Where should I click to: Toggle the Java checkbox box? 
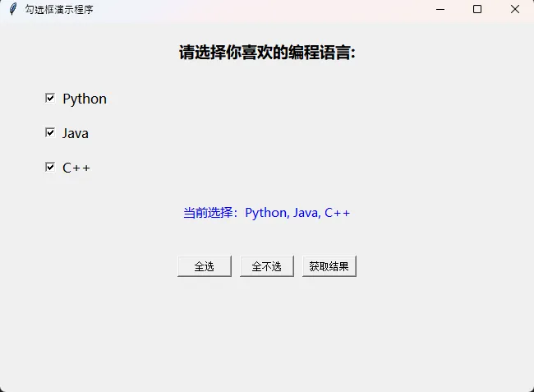tap(50, 133)
